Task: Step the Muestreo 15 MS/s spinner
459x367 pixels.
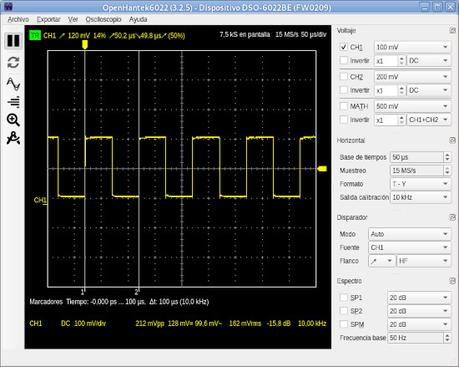Action: 447,170
